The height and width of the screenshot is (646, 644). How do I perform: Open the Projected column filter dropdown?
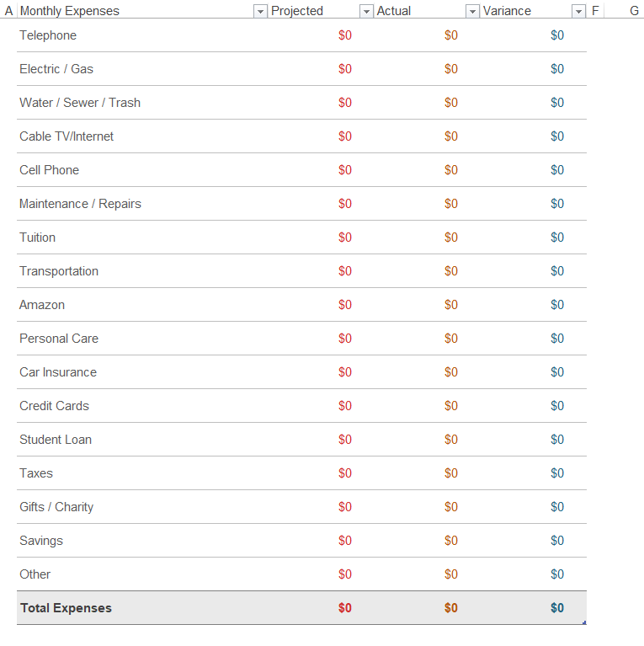click(366, 11)
